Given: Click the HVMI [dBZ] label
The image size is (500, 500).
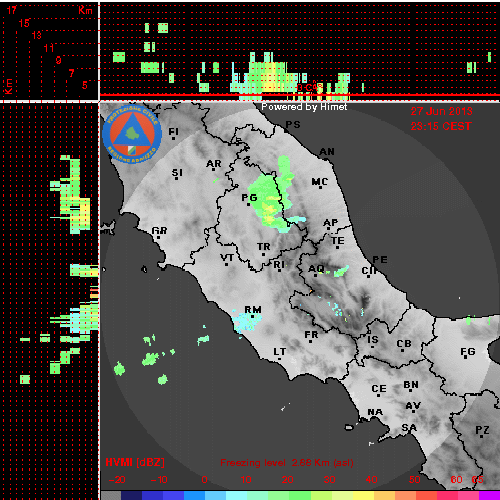Looking at the screenshot, I should pos(135,462).
